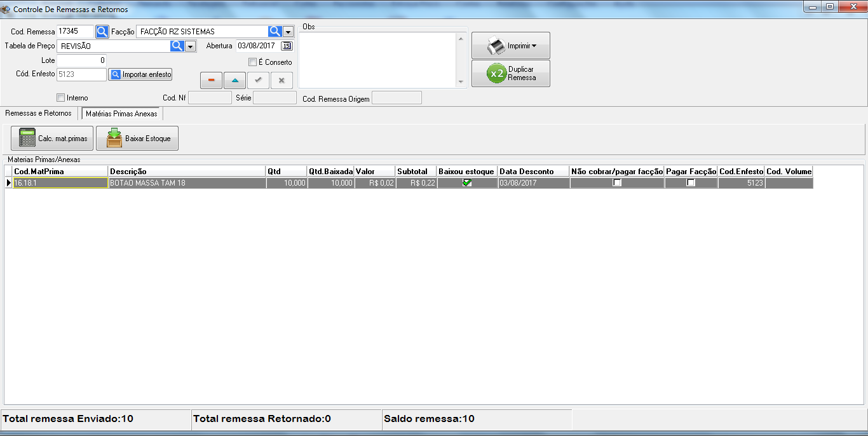Switch to Remessas e Retornos tab
Image resolution: width=868 pixels, height=436 pixels.
pyautogui.click(x=38, y=113)
